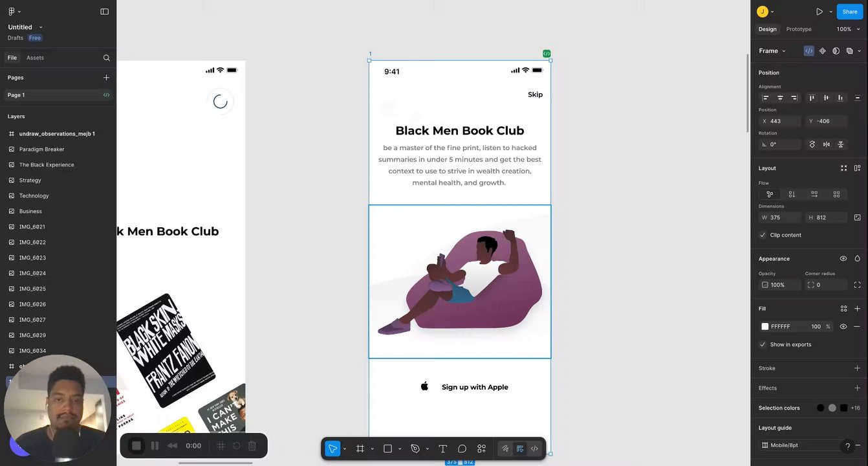This screenshot has height=466, width=868.
Task: Stop the screen recording
Action: point(136,445)
